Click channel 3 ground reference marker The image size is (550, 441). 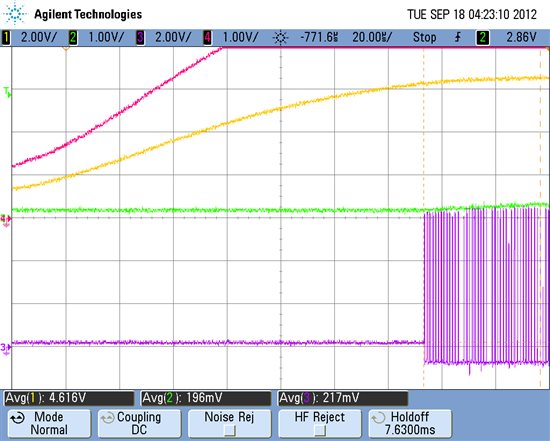tap(6, 349)
